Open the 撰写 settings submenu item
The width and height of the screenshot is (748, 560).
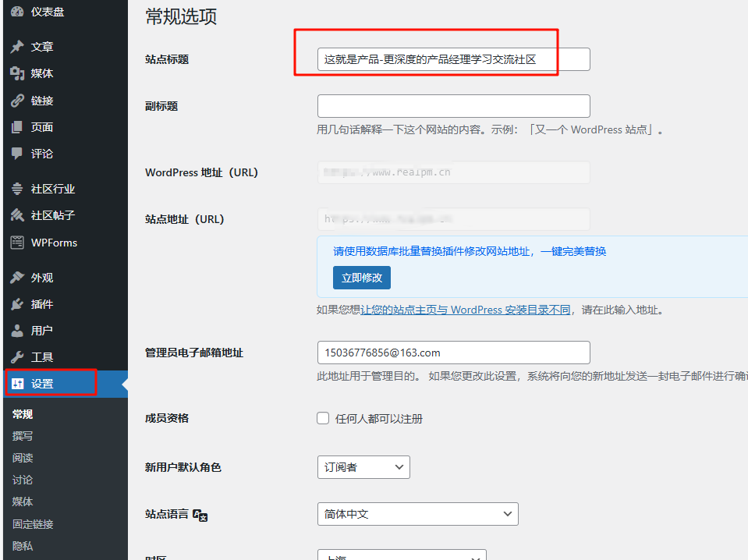click(23, 436)
